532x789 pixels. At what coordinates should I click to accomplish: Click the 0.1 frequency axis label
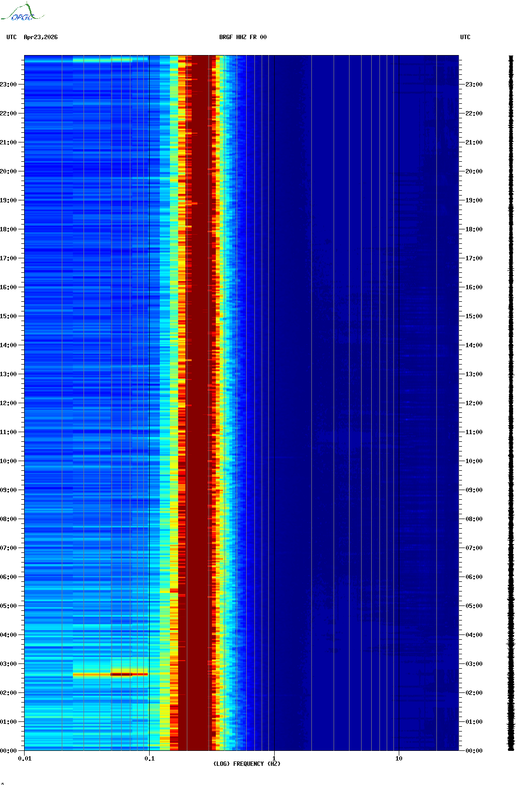coord(149,758)
